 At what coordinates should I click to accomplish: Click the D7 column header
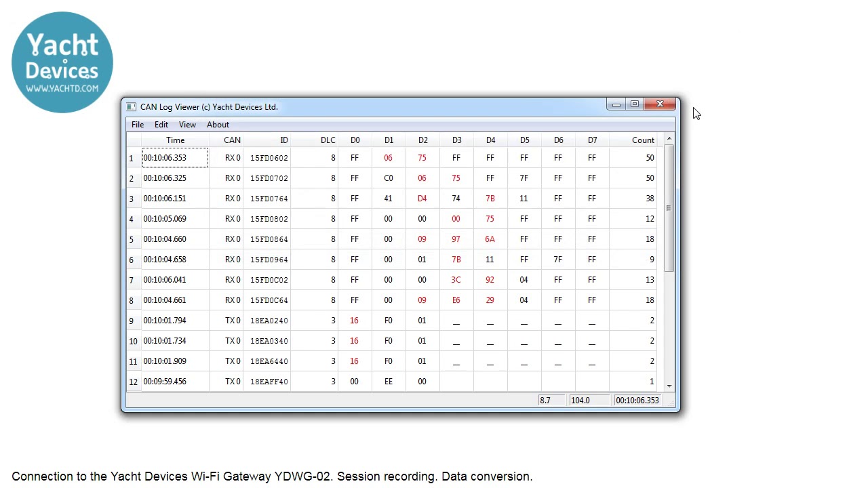click(592, 140)
